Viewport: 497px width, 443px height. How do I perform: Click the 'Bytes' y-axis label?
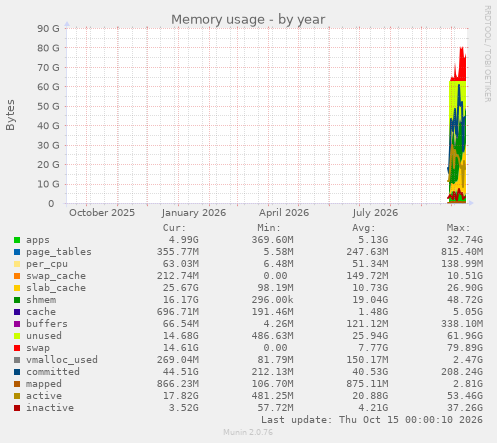10,115
